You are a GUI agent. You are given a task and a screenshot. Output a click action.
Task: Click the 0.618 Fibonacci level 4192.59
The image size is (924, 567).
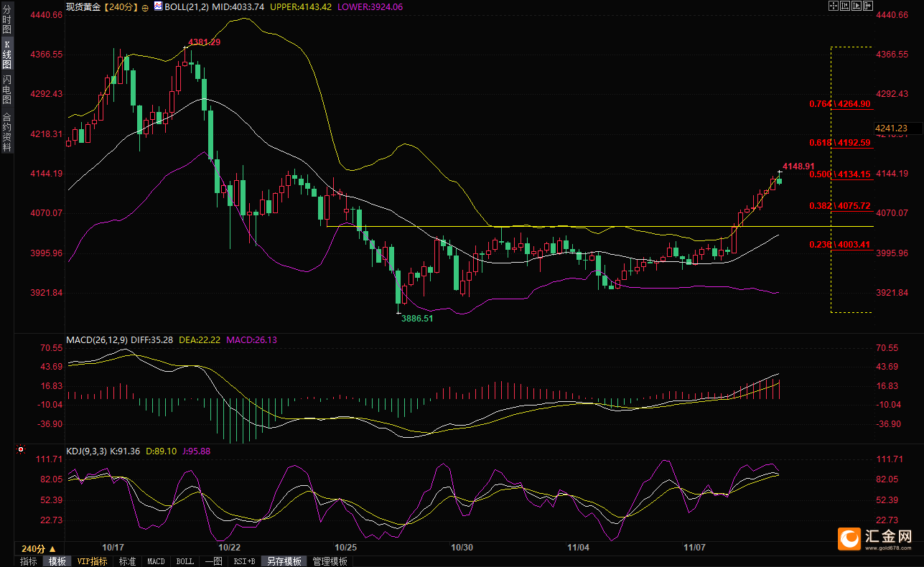(839, 143)
